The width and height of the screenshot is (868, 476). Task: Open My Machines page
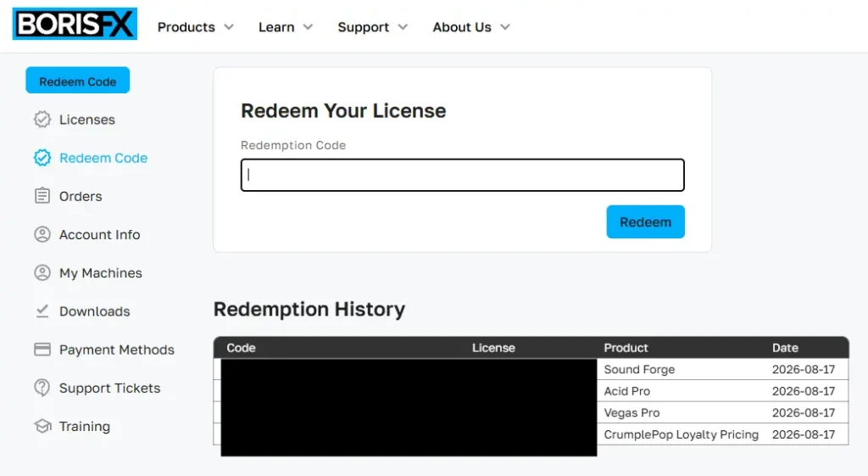click(x=100, y=273)
